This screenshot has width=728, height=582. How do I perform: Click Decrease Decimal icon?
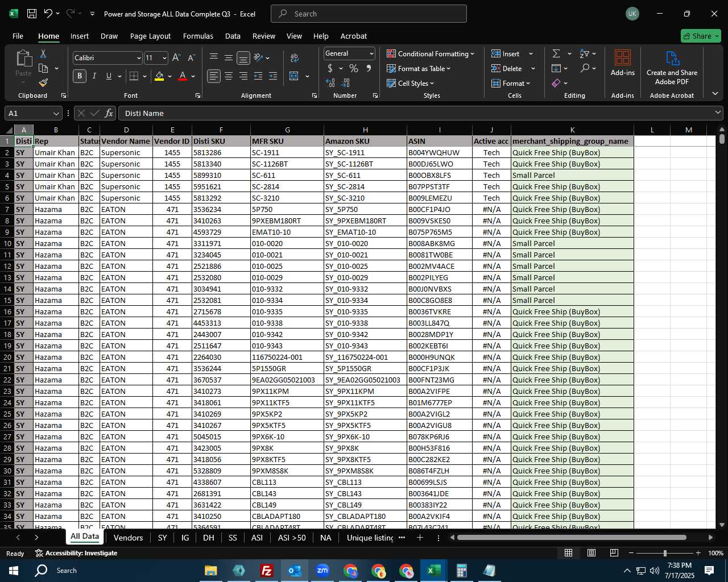coord(346,83)
